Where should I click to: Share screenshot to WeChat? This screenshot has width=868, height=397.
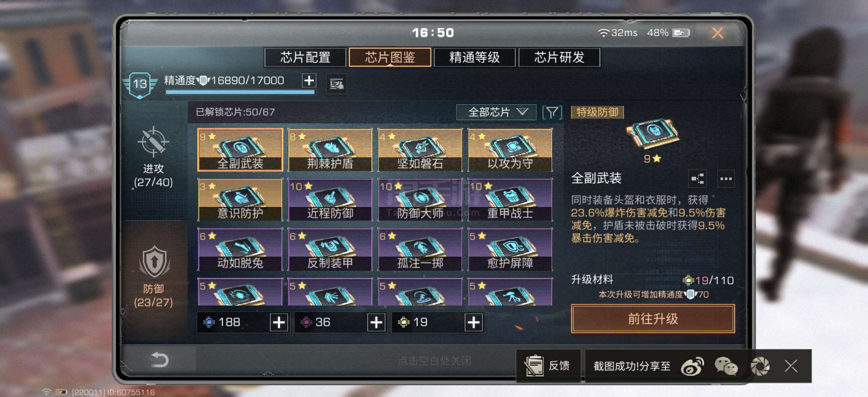pos(726,366)
